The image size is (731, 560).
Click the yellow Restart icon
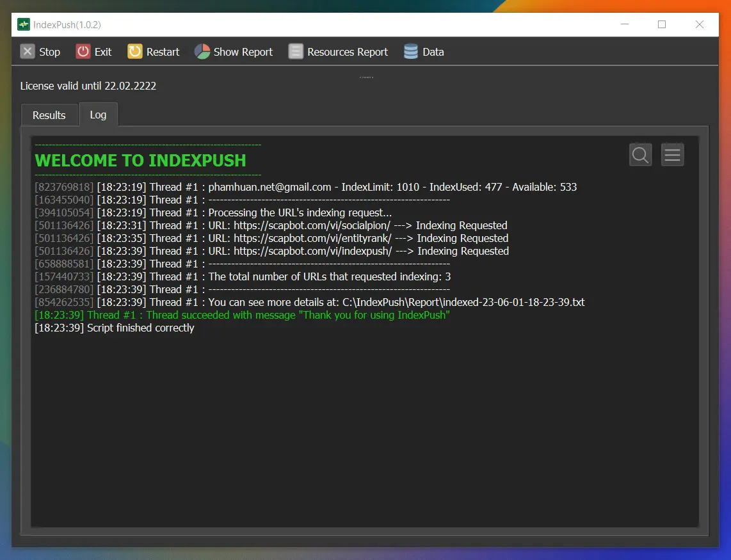click(134, 51)
